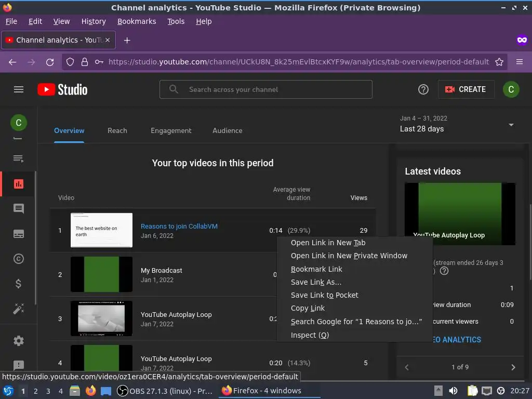The height and width of the screenshot is (399, 532).
Task: Open the Firefox application menu
Action: [x=520, y=62]
